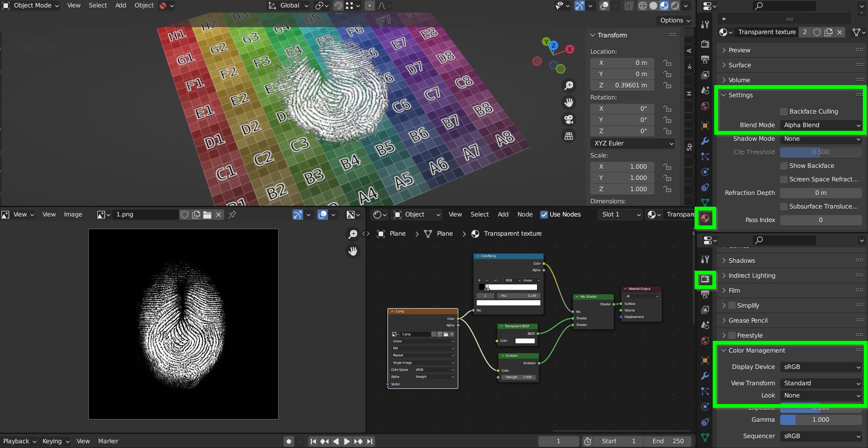Open Modifier wrench tab in upper properties
Screen dimensions: 868x448
click(x=705, y=141)
